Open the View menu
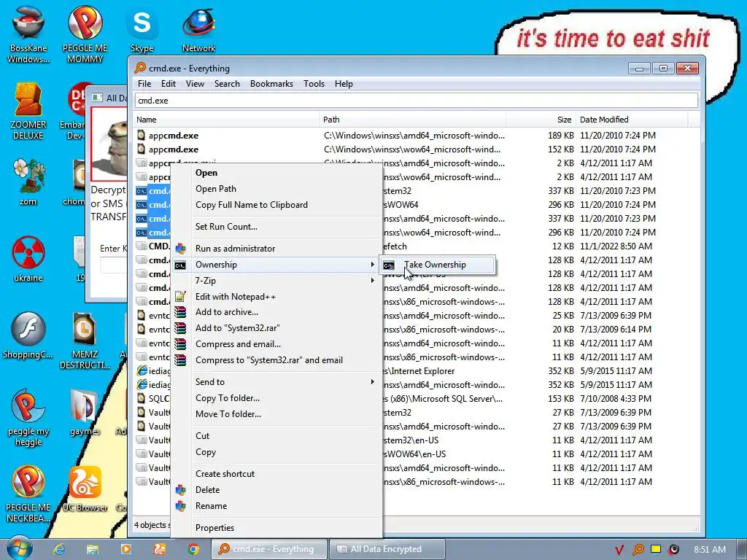Image resolution: width=747 pixels, height=560 pixels. click(195, 84)
